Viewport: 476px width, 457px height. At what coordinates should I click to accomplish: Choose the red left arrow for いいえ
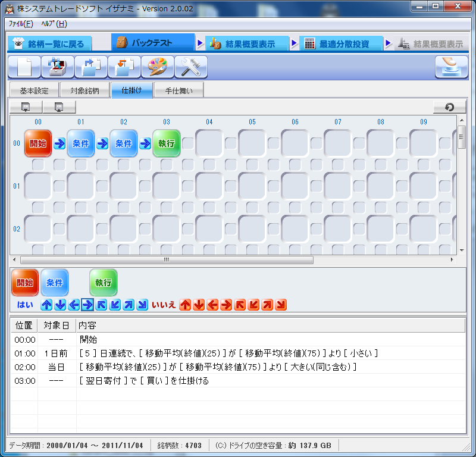tap(212, 305)
